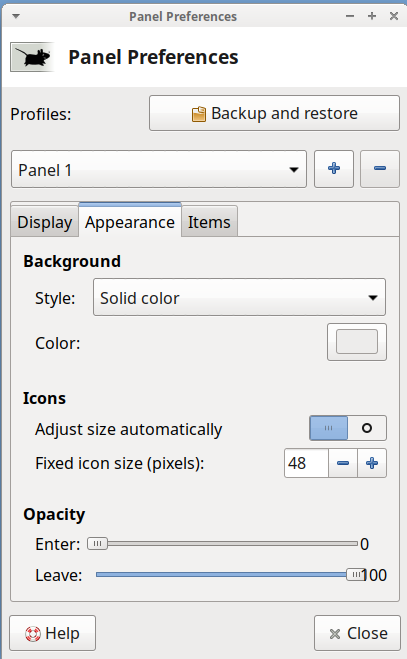The height and width of the screenshot is (659, 407).
Task: Expand the Style Solid color dropdown
Action: [239, 297]
